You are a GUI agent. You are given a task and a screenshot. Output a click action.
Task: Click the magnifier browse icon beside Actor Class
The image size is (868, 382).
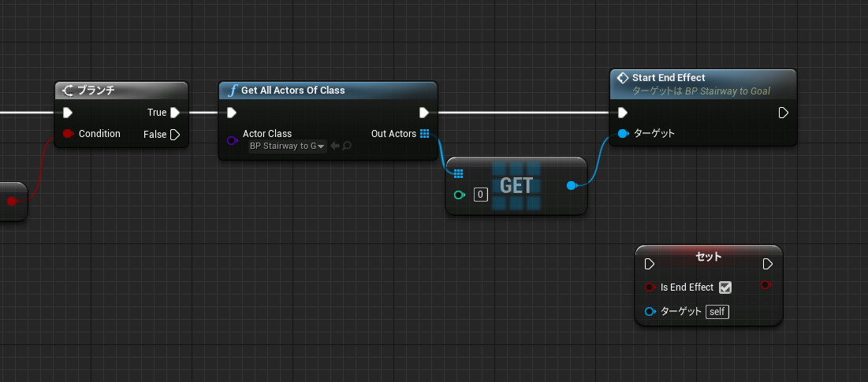point(347,146)
